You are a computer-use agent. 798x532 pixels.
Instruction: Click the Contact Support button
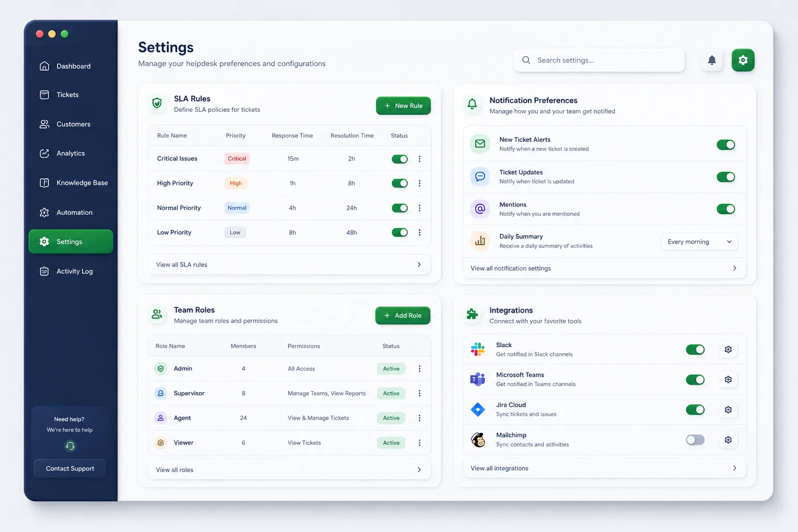pyautogui.click(x=70, y=469)
